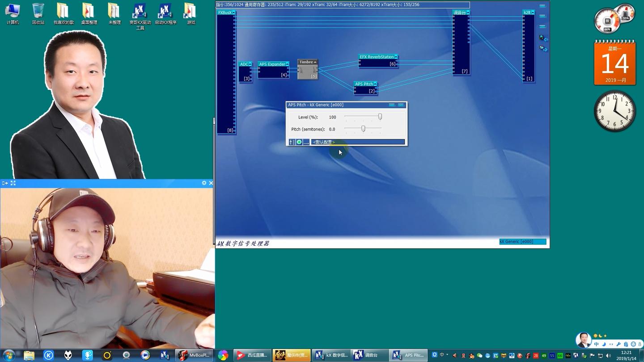Open the 游戏 folder icon

pos(191,13)
